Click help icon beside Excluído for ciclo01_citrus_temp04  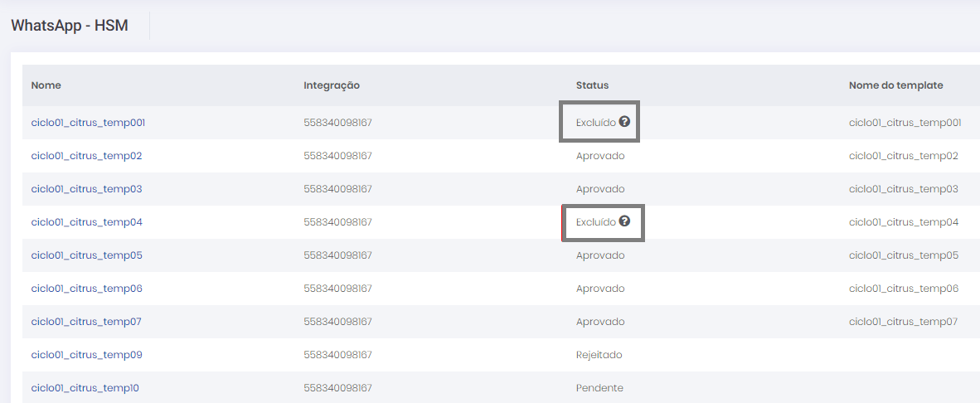[624, 221]
